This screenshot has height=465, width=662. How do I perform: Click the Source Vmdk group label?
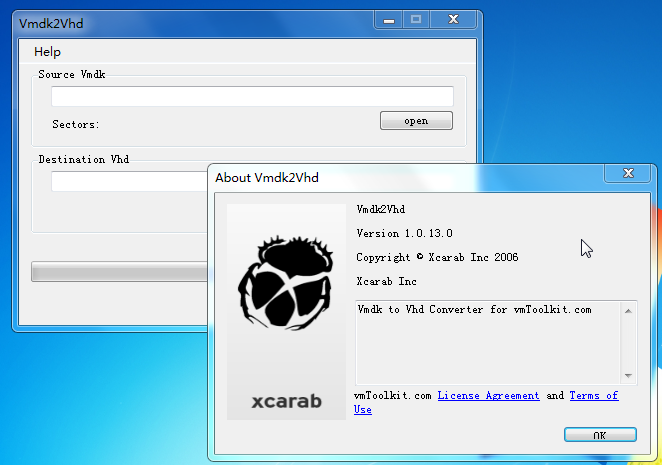[71, 75]
